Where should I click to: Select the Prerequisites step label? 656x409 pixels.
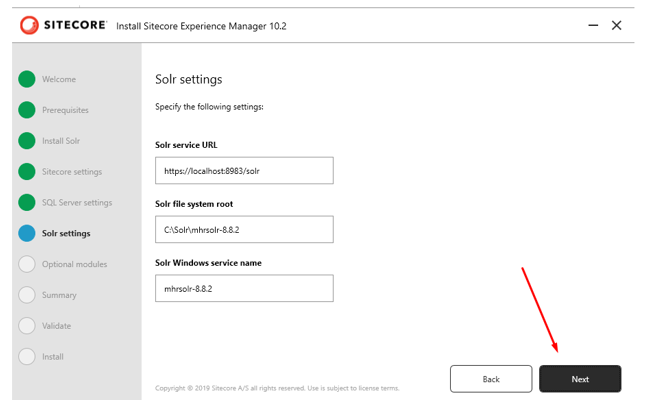click(x=65, y=110)
